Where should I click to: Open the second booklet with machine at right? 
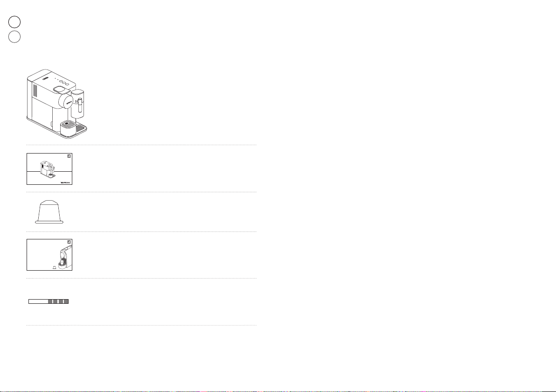pyautogui.click(x=49, y=255)
